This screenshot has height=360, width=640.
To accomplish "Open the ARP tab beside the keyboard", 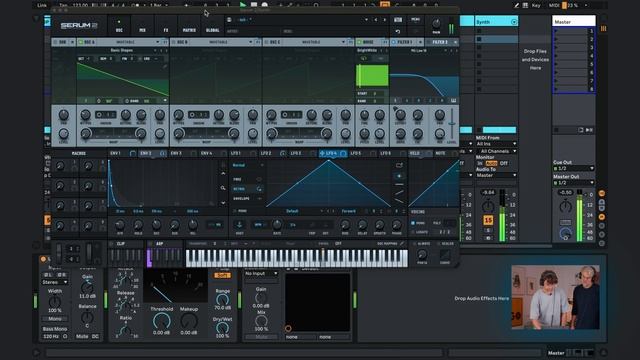I will pyautogui.click(x=160, y=244).
